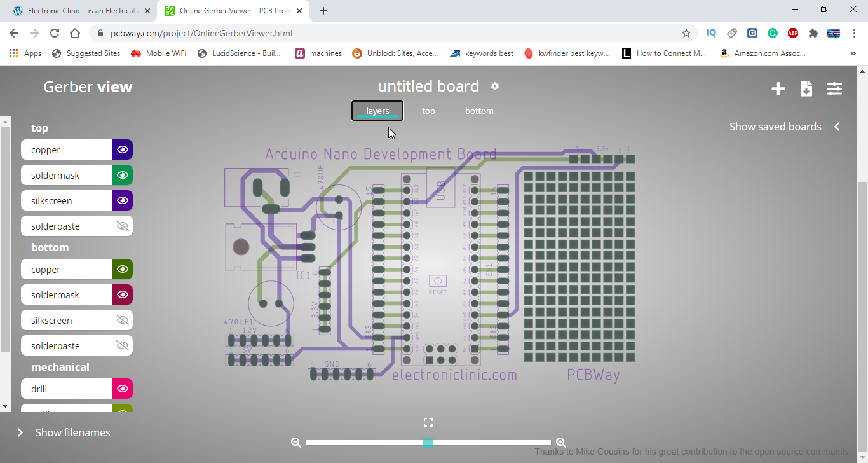The image size is (868, 463).
Task: Reload the page with the refresh icon
Action: coord(55,33)
